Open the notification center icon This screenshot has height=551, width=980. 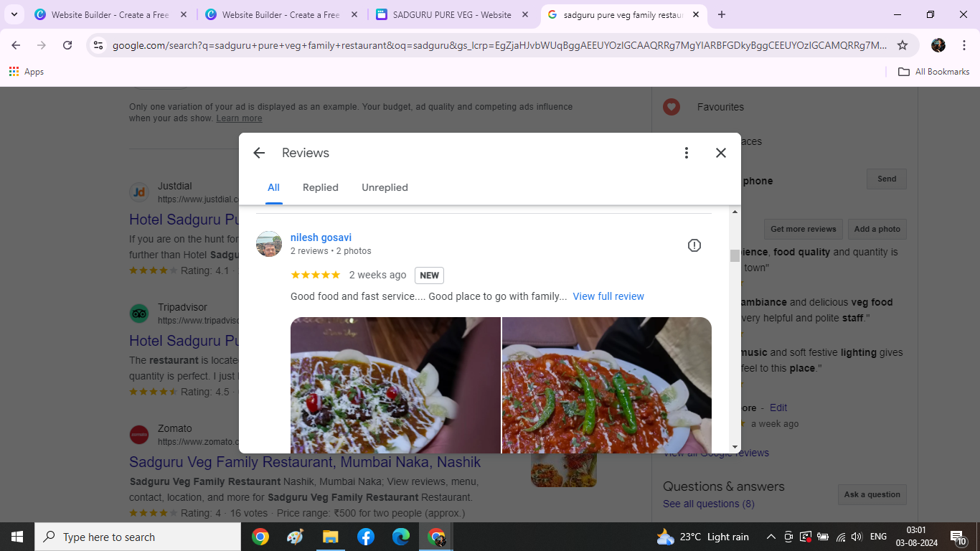958,537
